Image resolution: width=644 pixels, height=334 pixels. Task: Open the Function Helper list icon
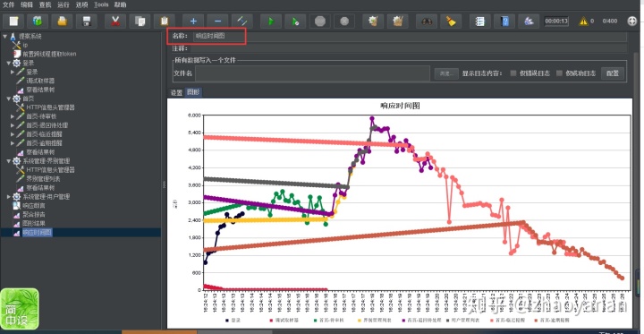479,21
